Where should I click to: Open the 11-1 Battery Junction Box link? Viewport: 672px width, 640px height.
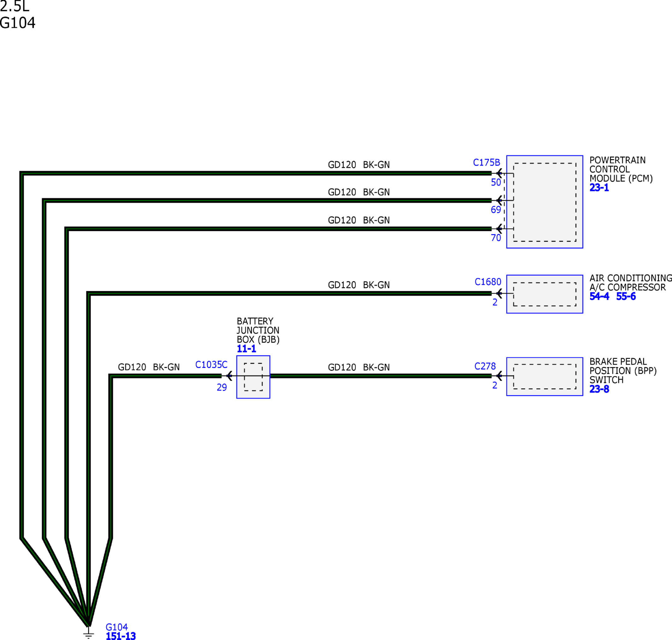(x=246, y=349)
